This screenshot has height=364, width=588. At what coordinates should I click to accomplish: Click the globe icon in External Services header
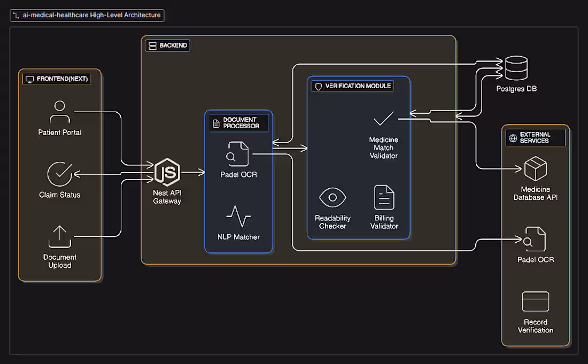(513, 138)
